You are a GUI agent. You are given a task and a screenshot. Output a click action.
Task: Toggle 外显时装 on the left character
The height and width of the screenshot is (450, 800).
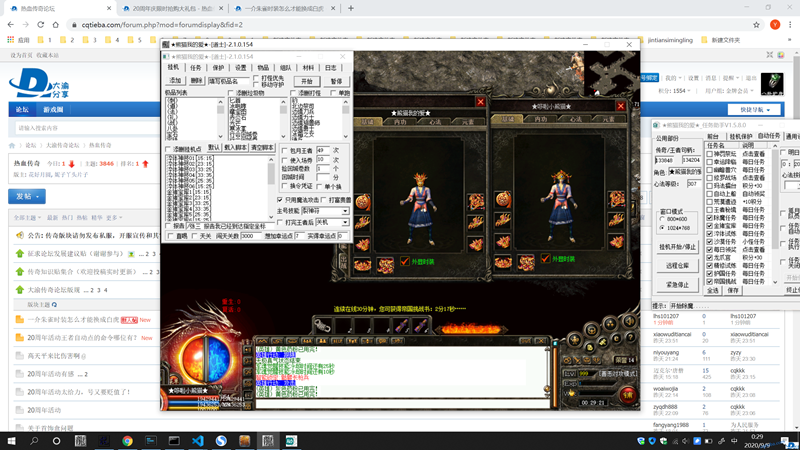(x=405, y=261)
